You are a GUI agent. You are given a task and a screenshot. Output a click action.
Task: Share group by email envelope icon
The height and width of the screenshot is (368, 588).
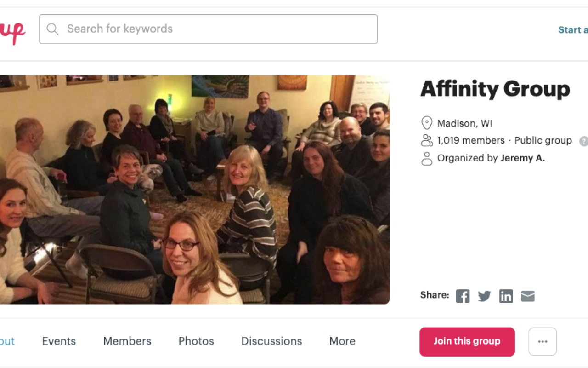click(528, 296)
